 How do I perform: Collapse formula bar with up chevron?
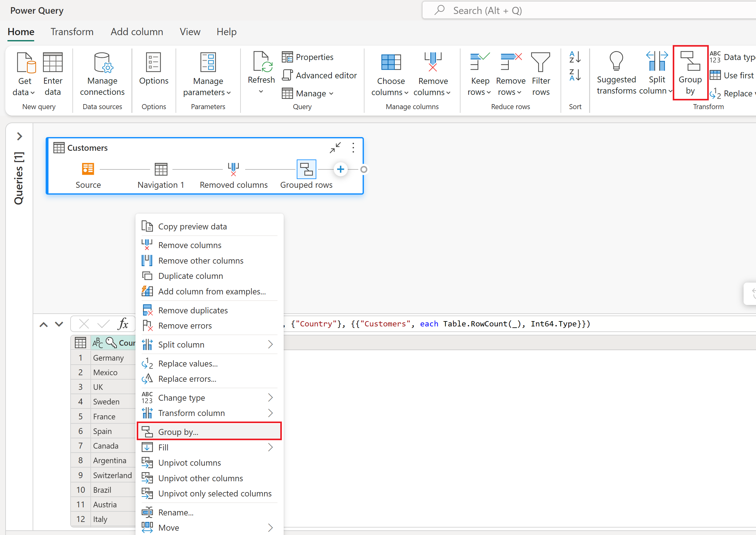tap(44, 325)
